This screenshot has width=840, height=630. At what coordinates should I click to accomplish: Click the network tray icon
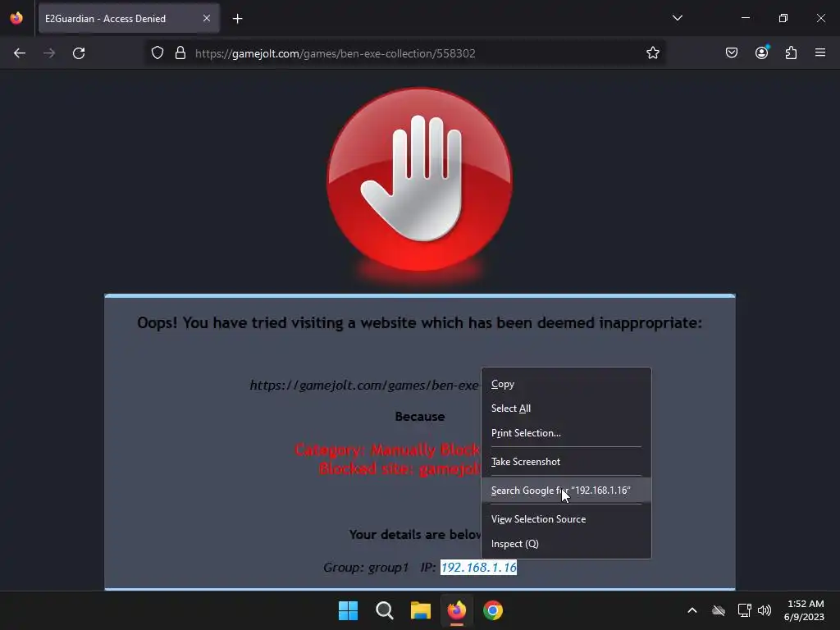click(744, 610)
